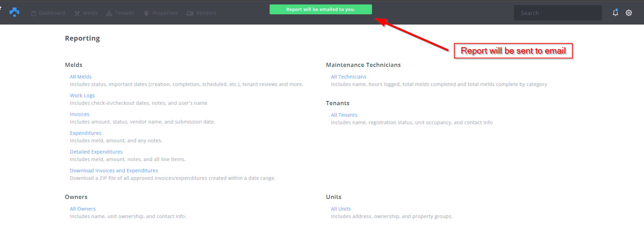Open the settings gear menu
644x230 pixels.
629,13
